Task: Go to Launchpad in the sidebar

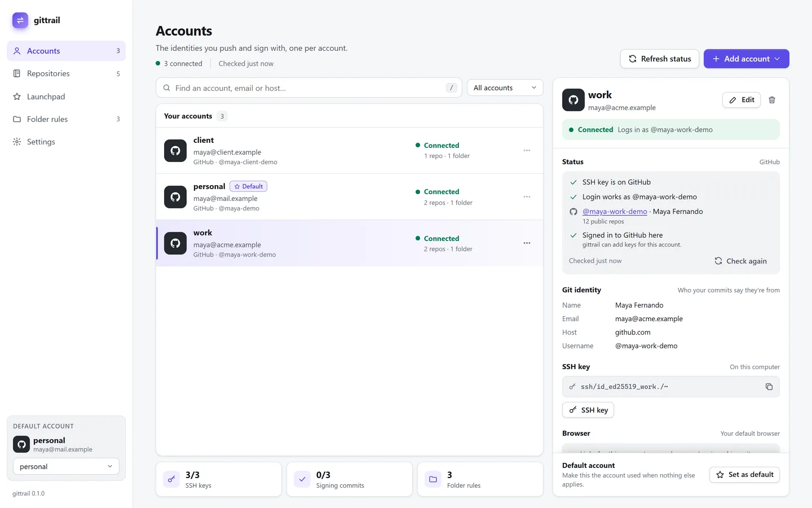Action: [x=66, y=97]
